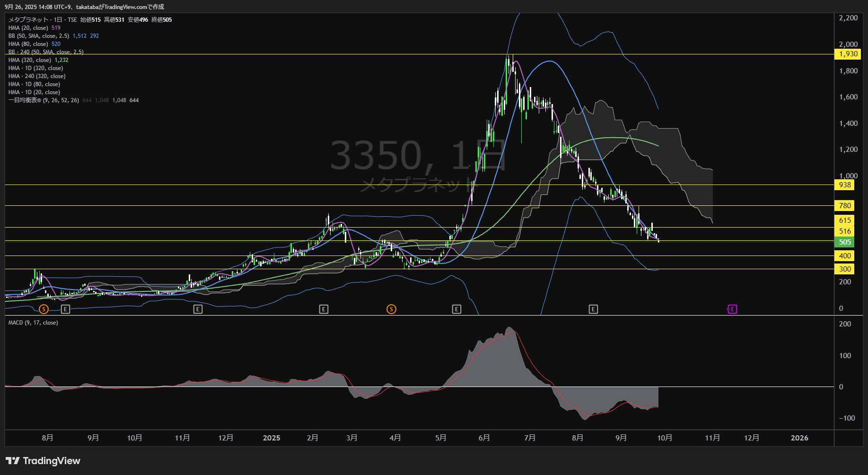Click the orange split marker near August 2024
This screenshot has width=868, height=475.
coord(44,309)
